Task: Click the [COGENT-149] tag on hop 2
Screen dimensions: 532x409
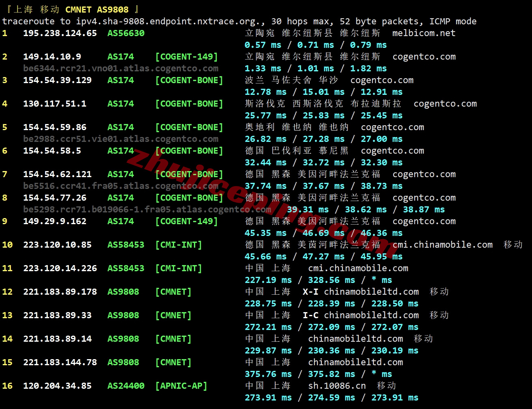Action: [x=187, y=57]
